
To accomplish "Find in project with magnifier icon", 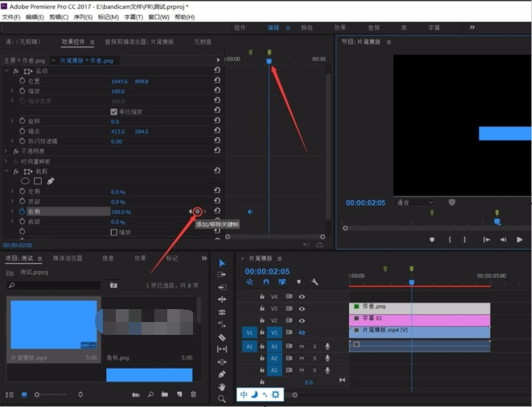I will click(151, 394).
